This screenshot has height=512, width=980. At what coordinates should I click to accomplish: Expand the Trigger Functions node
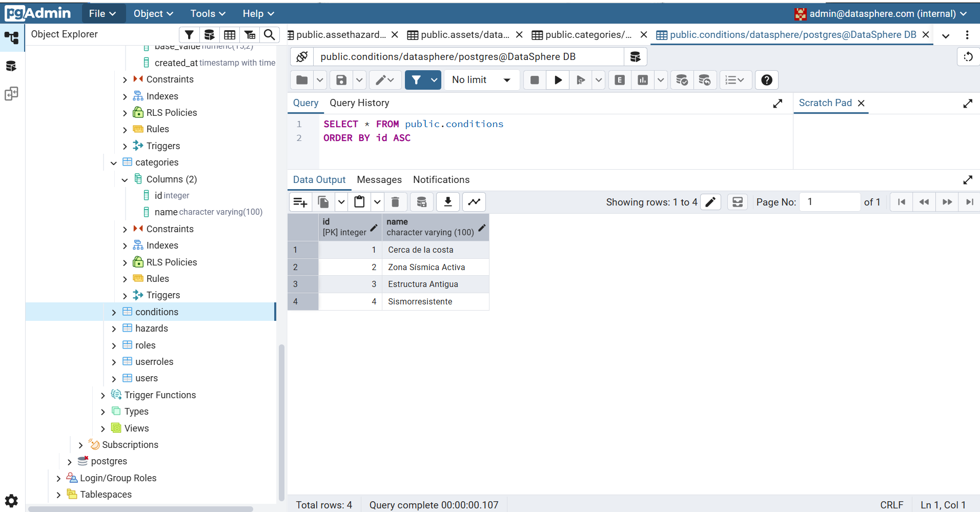tap(103, 395)
